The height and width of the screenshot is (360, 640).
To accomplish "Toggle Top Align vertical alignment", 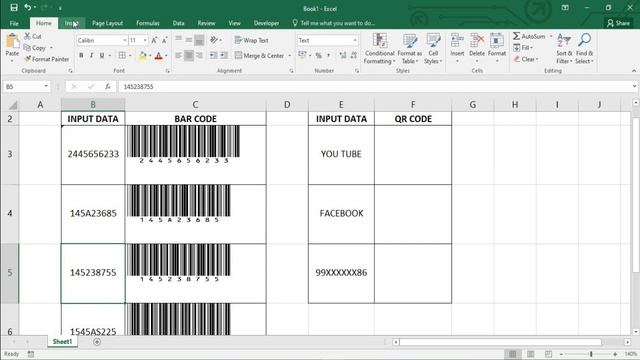I will pos(178,40).
